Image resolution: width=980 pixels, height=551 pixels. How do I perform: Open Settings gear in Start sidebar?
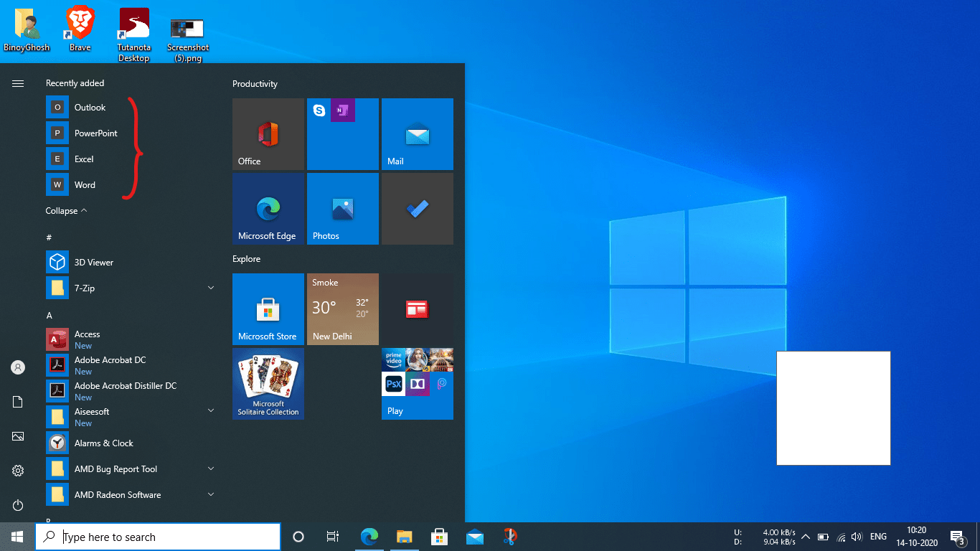click(18, 471)
